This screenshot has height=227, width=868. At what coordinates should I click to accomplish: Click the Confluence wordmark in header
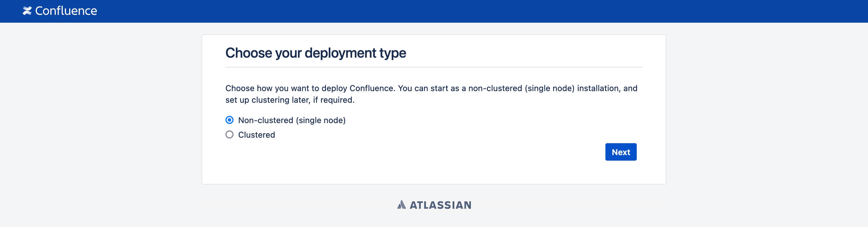click(66, 11)
